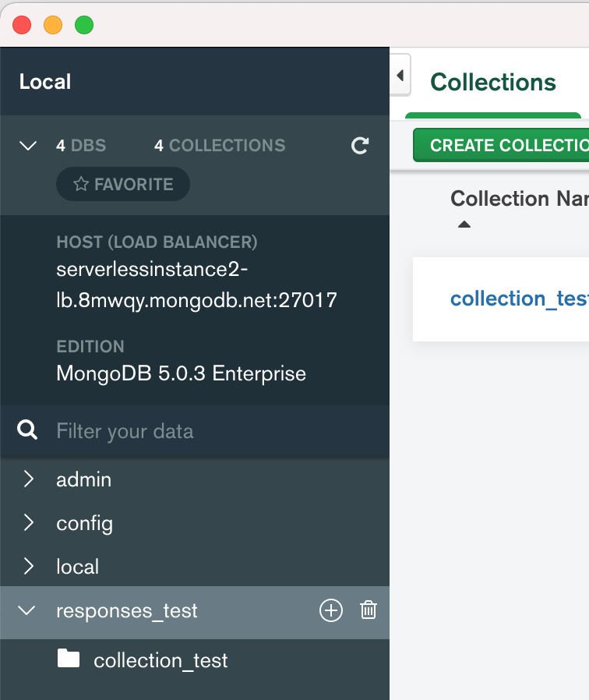Collapse the cluster details chevron near 4 DBS
Screen dimensions: 589x700
(x=28, y=145)
